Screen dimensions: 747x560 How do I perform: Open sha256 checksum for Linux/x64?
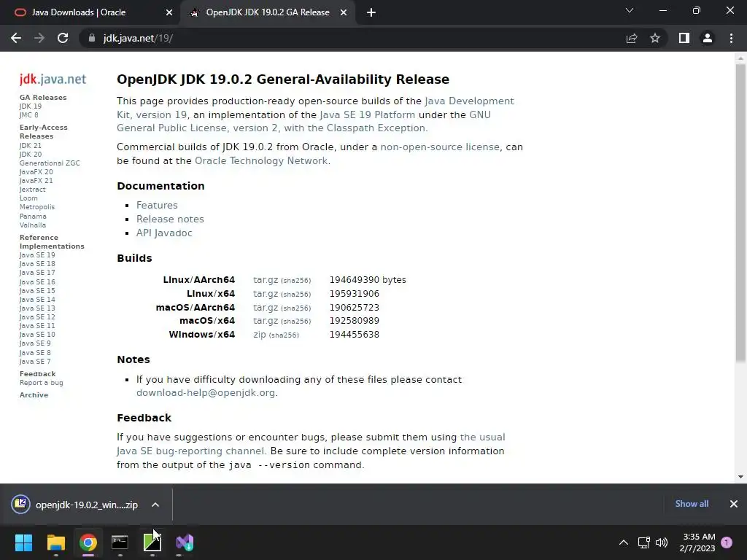point(296,295)
